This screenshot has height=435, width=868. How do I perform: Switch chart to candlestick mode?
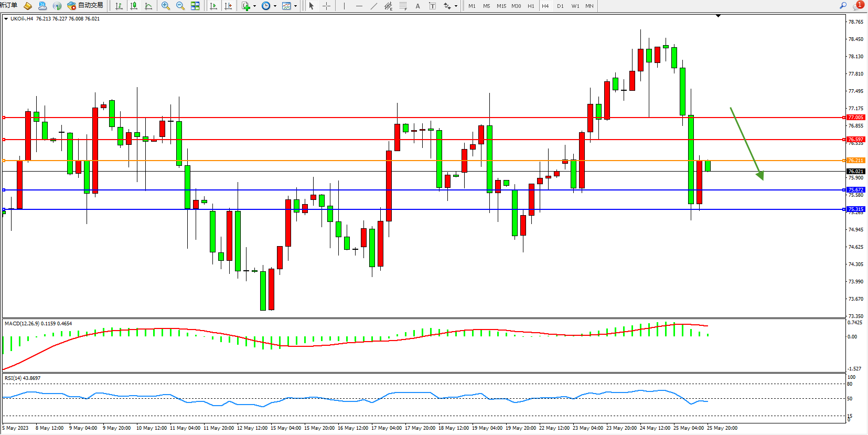pyautogui.click(x=134, y=6)
